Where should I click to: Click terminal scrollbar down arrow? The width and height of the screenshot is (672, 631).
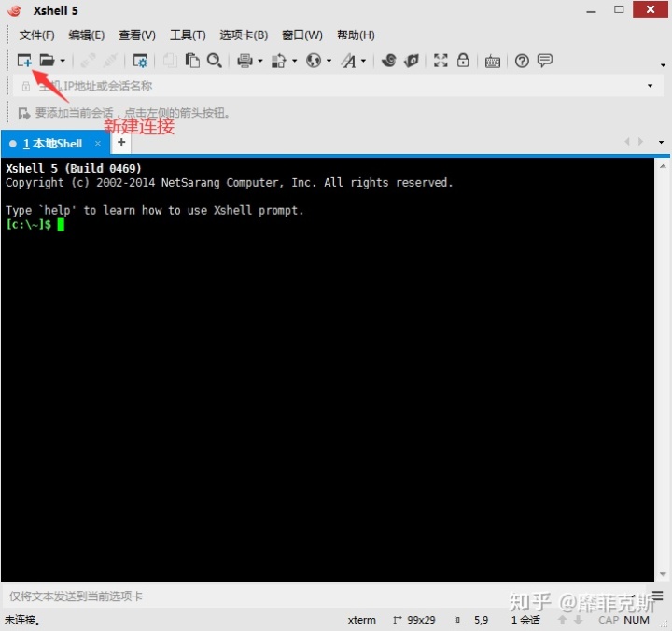tap(663, 574)
